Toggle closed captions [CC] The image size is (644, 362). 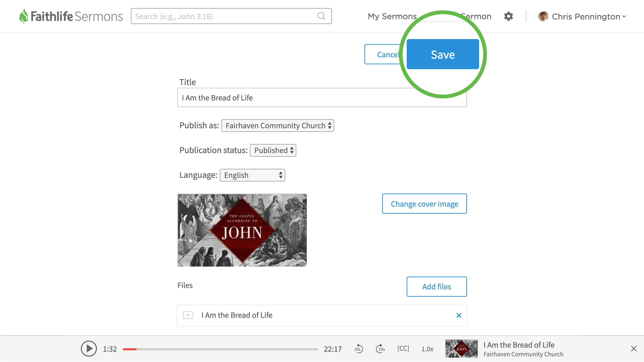pyautogui.click(x=403, y=348)
